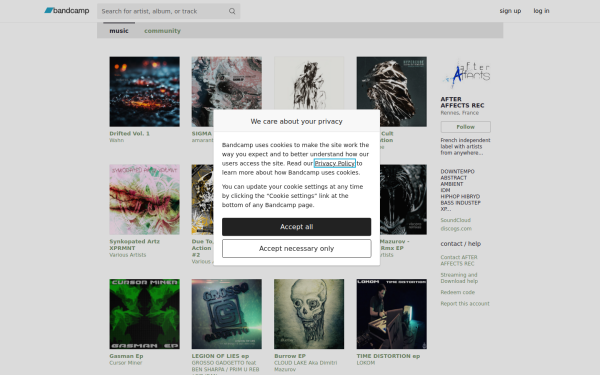The height and width of the screenshot is (375, 600).
Task: Click the Bandcamp logo
Action: click(x=67, y=11)
